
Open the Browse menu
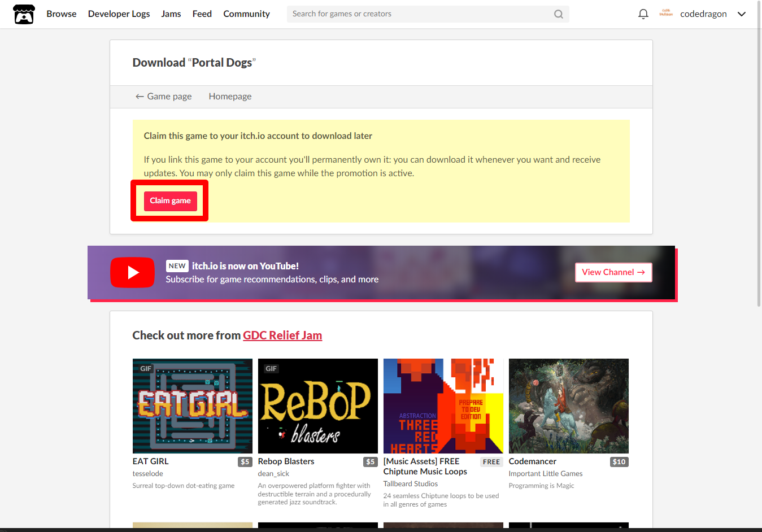coord(62,14)
